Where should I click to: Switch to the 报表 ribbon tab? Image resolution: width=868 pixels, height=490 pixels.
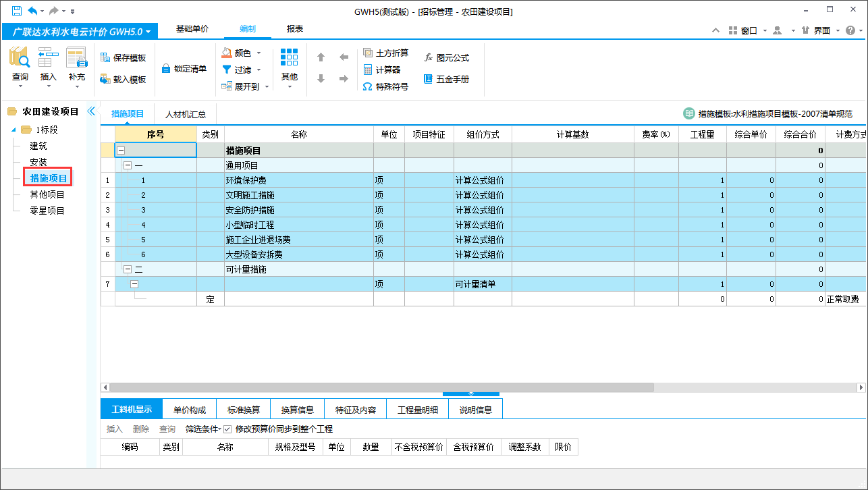(295, 29)
